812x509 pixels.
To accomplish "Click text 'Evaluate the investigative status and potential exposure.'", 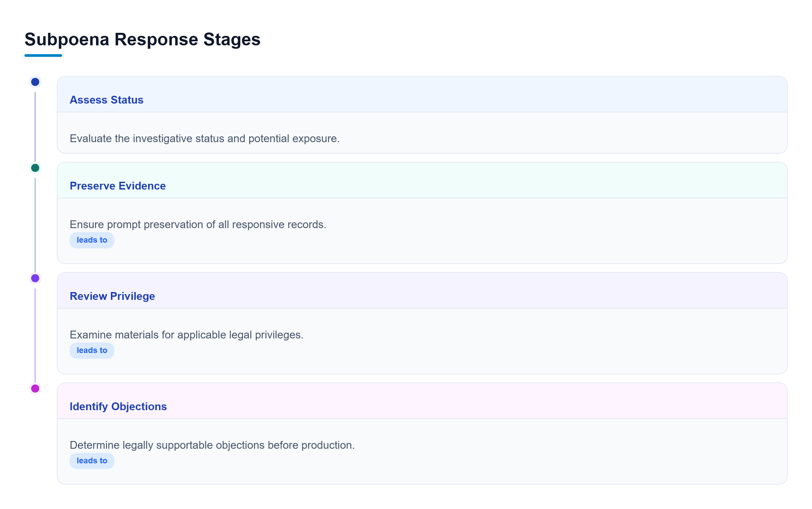I will click(205, 138).
